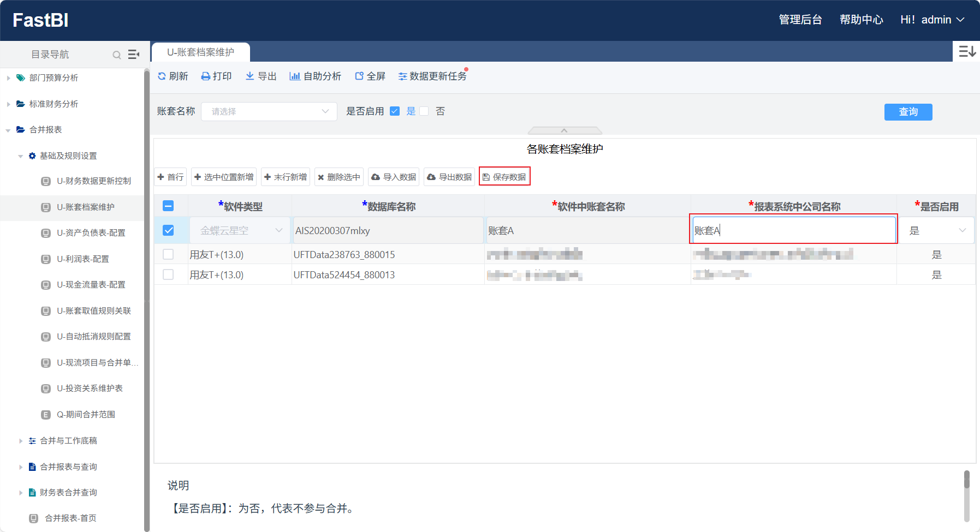This screenshot has width=980, height=532.
Task: Expand the 部门预算分析 tree node
Action: point(9,78)
